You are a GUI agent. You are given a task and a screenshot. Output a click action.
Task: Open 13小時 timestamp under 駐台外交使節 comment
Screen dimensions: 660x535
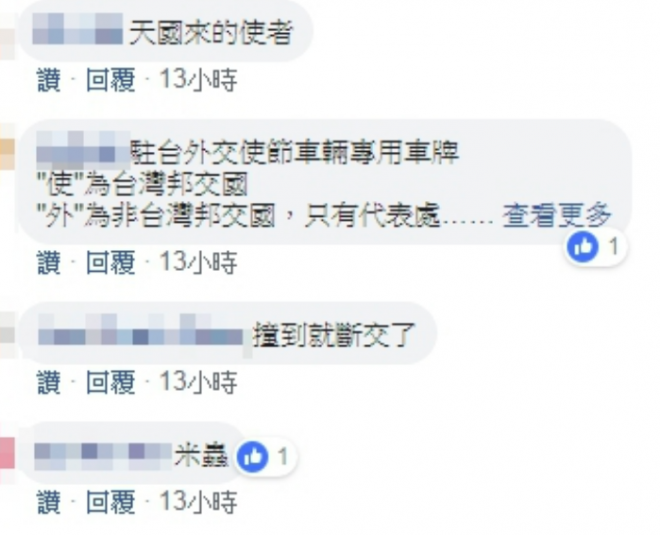coord(198,263)
